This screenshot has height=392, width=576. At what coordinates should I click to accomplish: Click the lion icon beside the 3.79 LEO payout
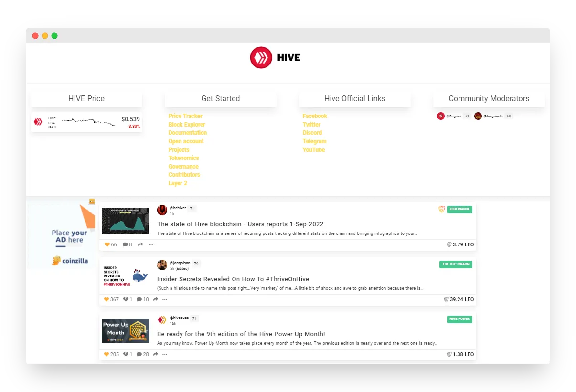point(449,244)
